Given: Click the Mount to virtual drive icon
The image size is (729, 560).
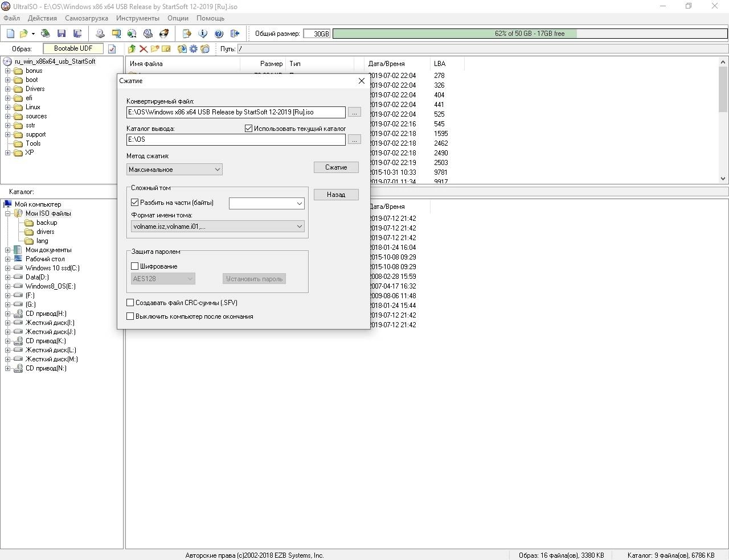Looking at the screenshot, I should [148, 34].
